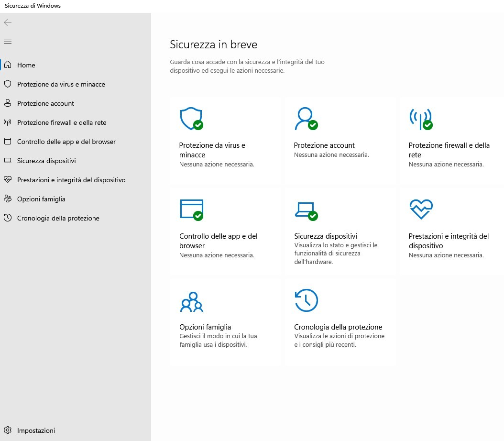Click the large laptop tile icon
Screen dimensions: 504x441
(x=307, y=211)
